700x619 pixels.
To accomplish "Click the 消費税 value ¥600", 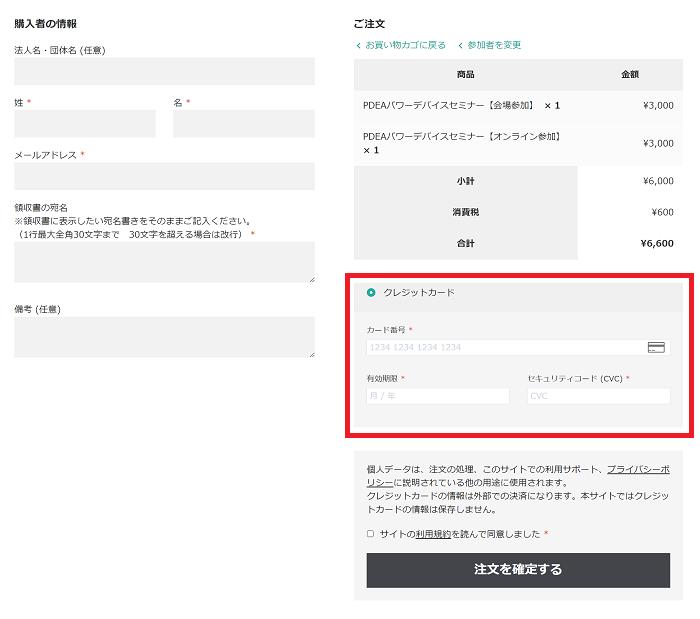I will [x=662, y=212].
